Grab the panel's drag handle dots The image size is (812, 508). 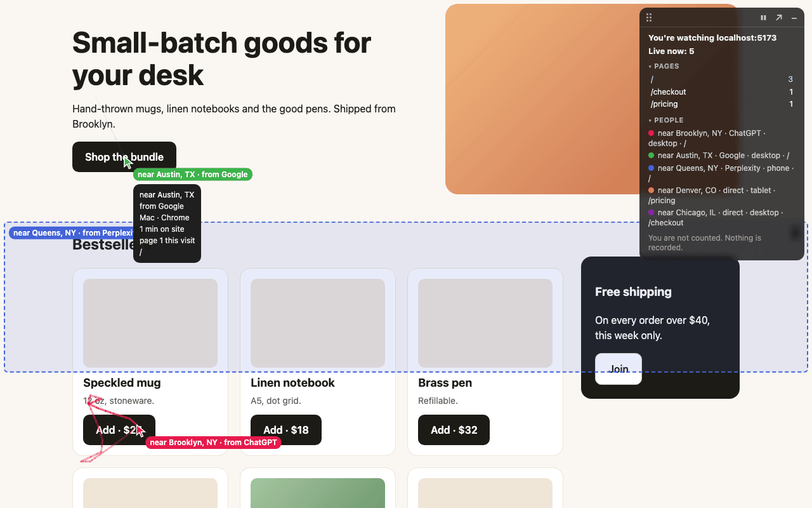pos(649,18)
